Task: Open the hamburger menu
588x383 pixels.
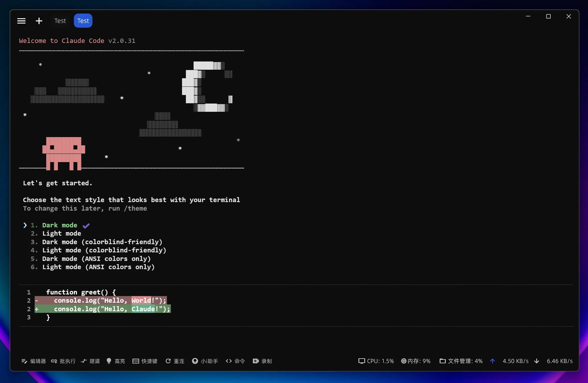Action: 21,21
